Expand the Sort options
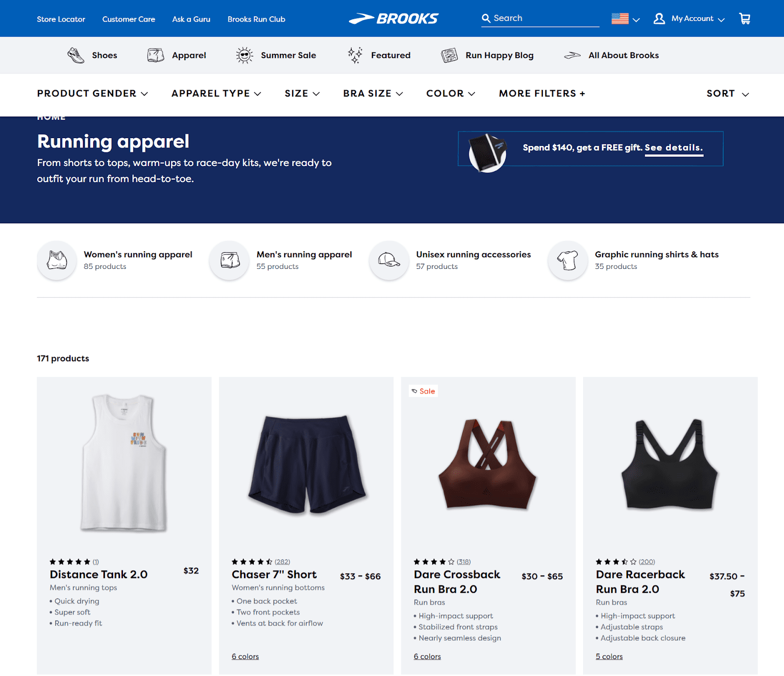 727,93
